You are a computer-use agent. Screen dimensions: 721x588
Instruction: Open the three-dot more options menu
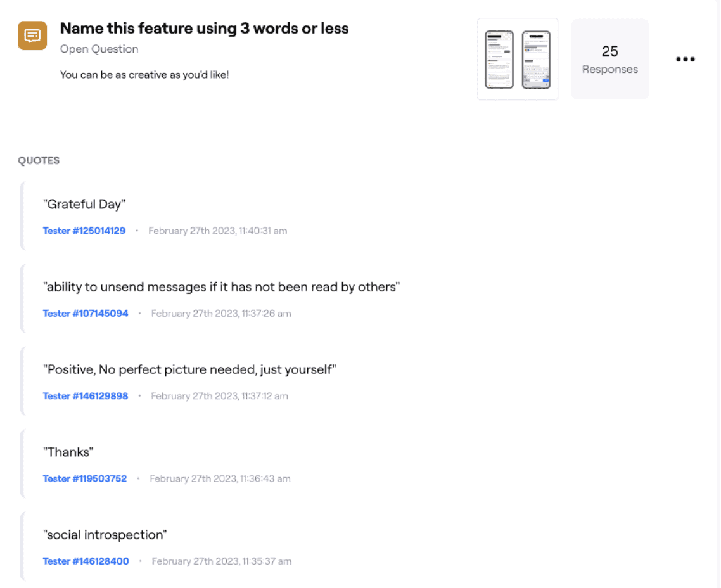(x=685, y=59)
